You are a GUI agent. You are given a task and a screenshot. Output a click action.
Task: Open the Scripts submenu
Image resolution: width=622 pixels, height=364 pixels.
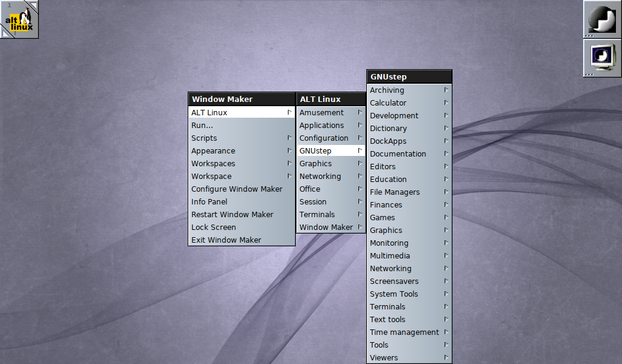coord(242,138)
